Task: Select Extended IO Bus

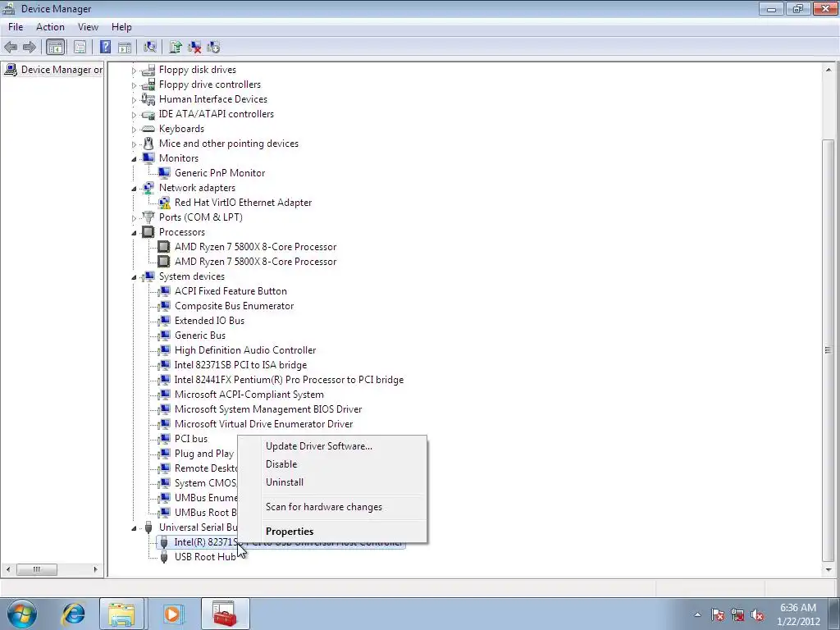Action: (209, 321)
